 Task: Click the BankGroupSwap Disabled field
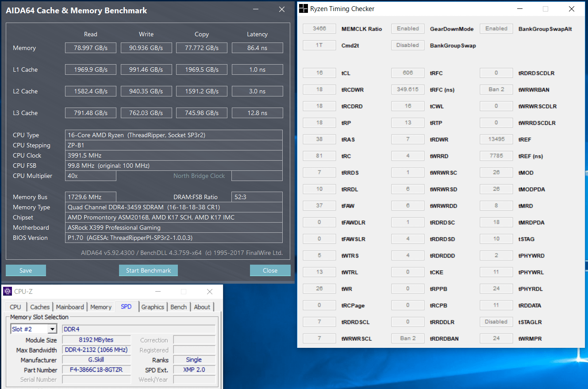point(408,45)
